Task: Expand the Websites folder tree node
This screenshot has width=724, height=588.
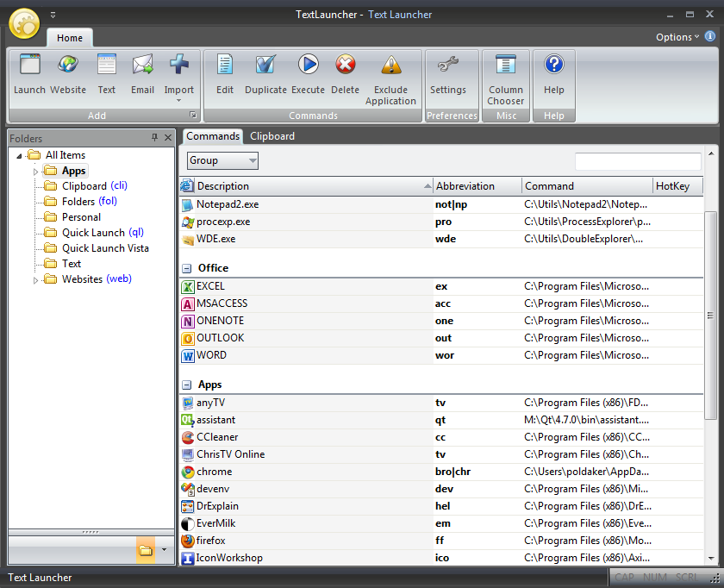Action: click(x=36, y=280)
